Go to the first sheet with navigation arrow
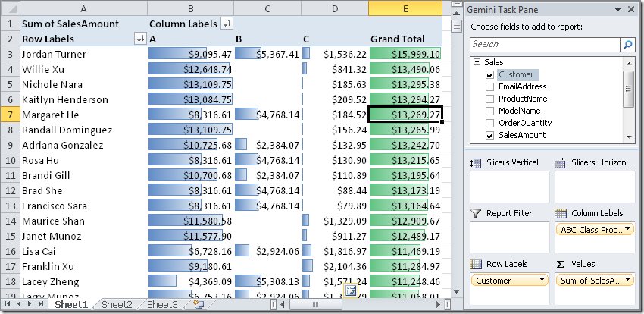The image size is (644, 314). pos(8,305)
